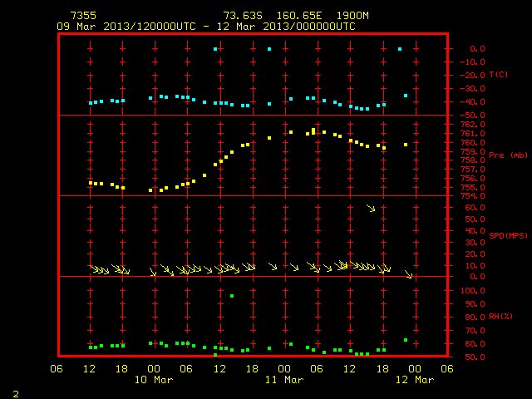Click the 12 Mar date label
The image size is (532, 399).
[x=415, y=380]
